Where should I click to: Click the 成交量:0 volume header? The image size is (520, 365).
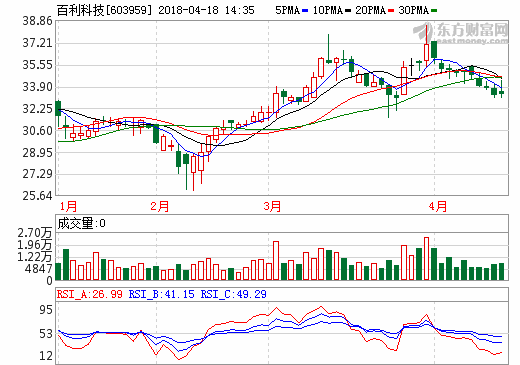82,223
